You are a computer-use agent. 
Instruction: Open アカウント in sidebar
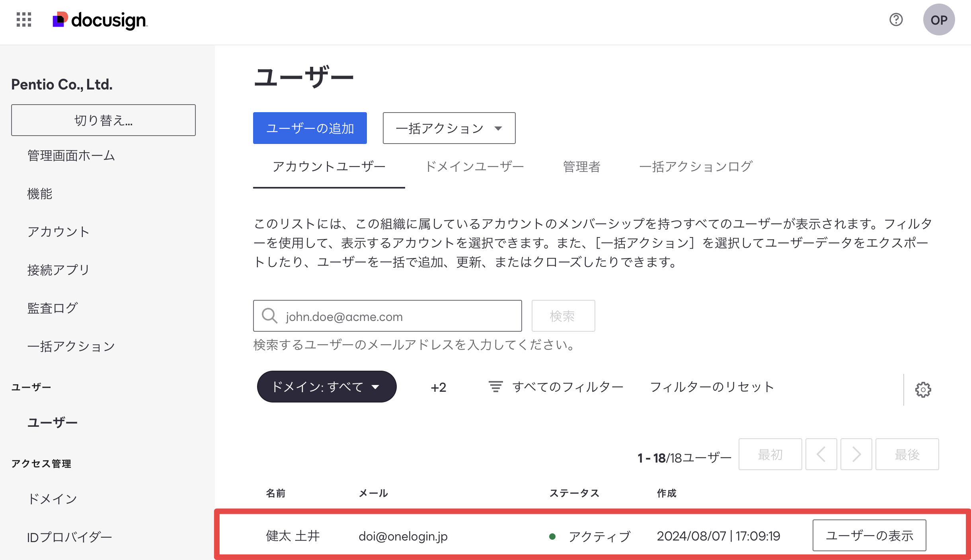(x=58, y=231)
